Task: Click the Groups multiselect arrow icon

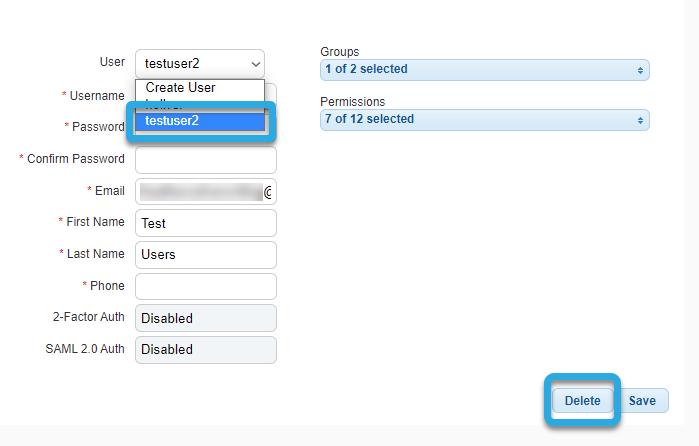Action: point(640,70)
